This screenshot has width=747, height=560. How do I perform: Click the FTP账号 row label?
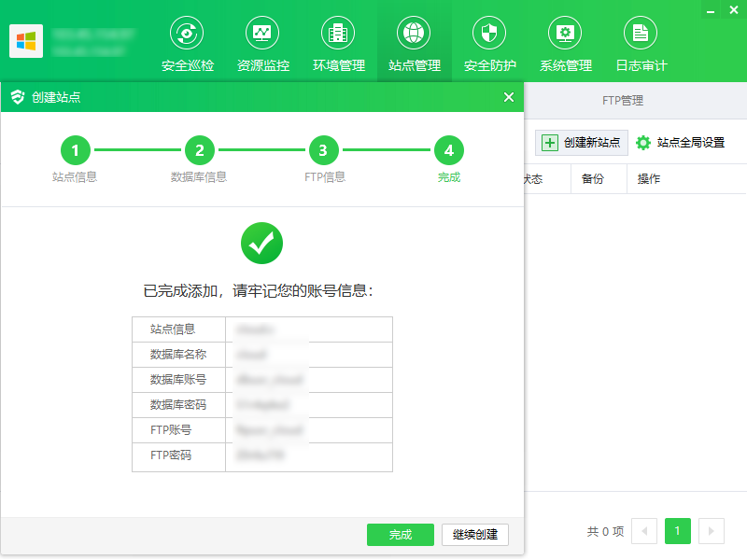171,430
